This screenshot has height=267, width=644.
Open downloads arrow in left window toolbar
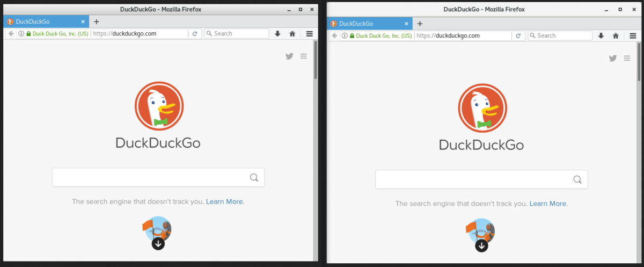[277, 33]
